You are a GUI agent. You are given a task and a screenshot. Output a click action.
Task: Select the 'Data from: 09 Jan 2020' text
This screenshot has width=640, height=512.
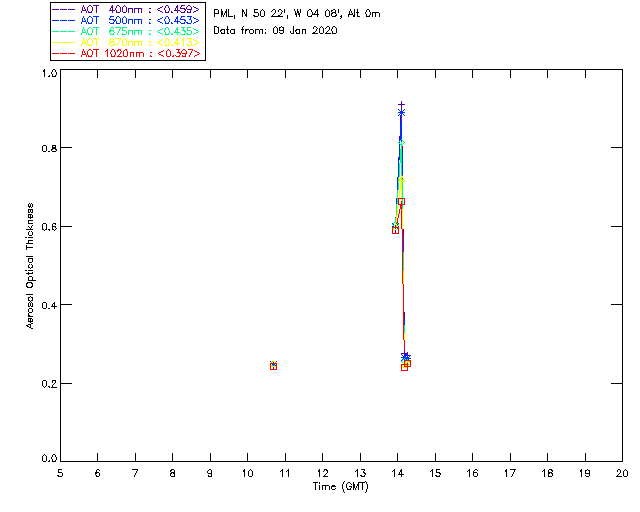[x=275, y=31]
